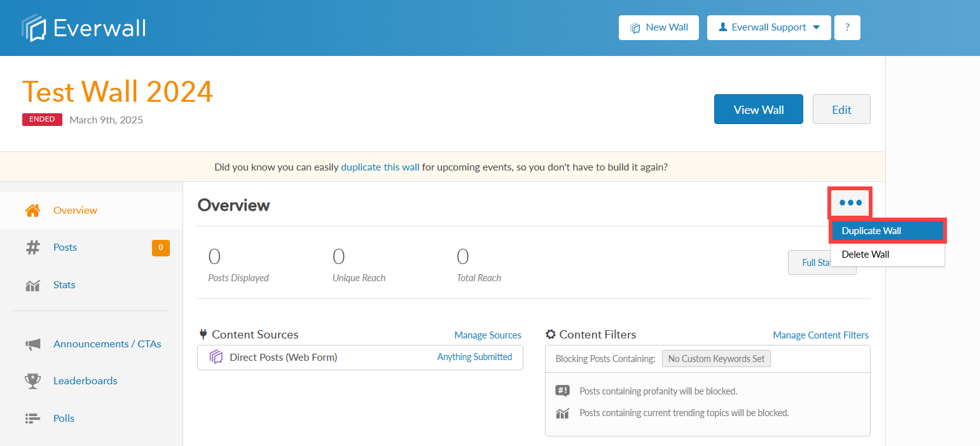Image resolution: width=980 pixels, height=446 pixels.
Task: Click the Overview section heading
Action: pyautogui.click(x=233, y=205)
